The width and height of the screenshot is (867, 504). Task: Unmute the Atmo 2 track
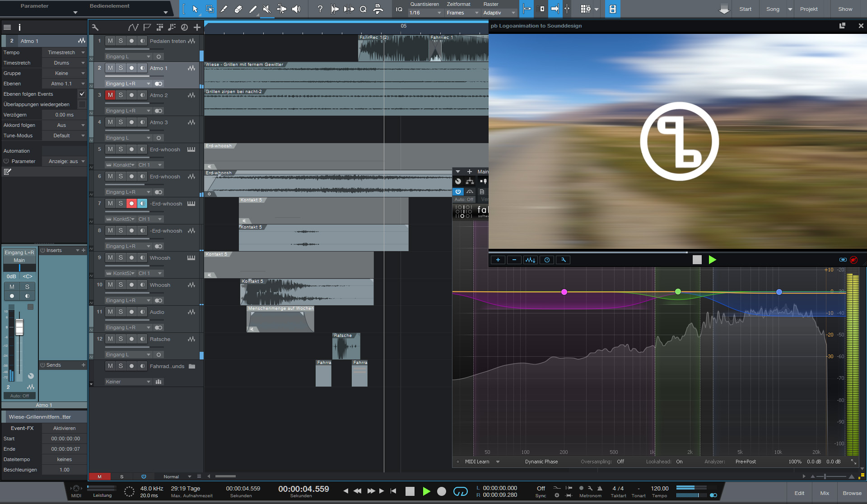click(110, 95)
